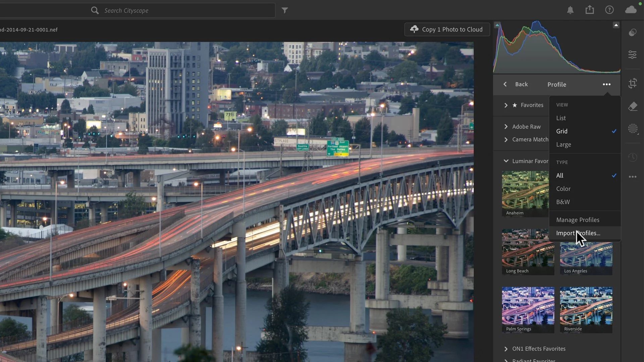The image size is (644, 362).
Task: Choose Import Profiles from the menu
Action: tap(578, 233)
